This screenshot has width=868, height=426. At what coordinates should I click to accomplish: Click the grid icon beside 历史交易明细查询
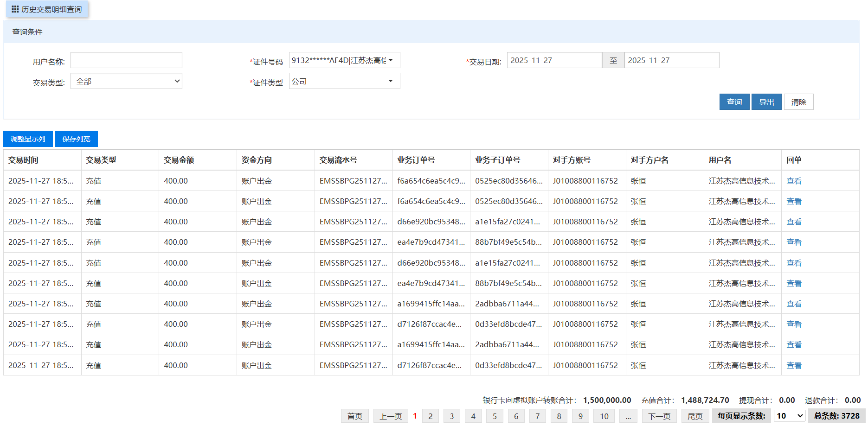[x=15, y=9]
